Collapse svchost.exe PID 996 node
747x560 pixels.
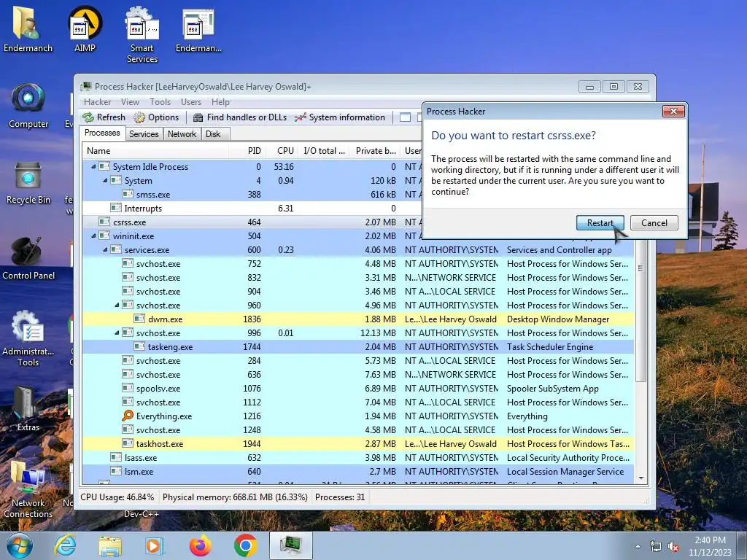point(117,332)
